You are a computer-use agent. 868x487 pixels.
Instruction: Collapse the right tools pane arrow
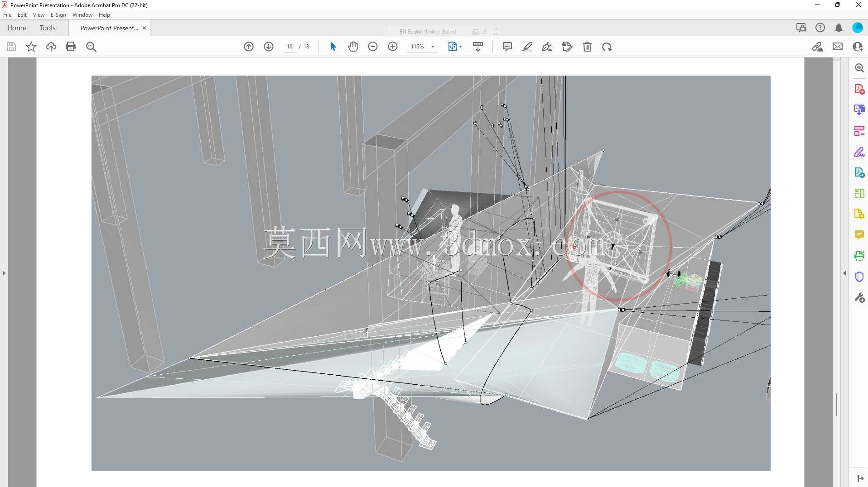[844, 273]
